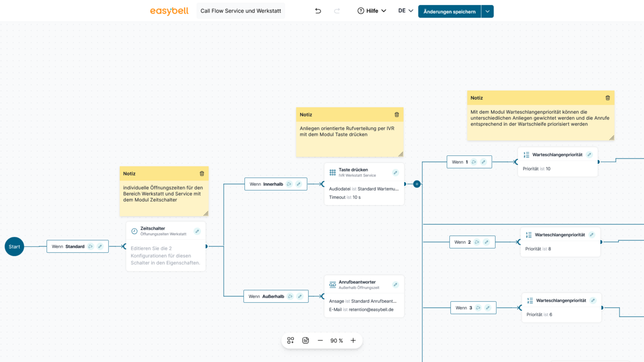The height and width of the screenshot is (362, 644).
Task: Open the Hilfe dropdown menu
Action: (x=372, y=11)
